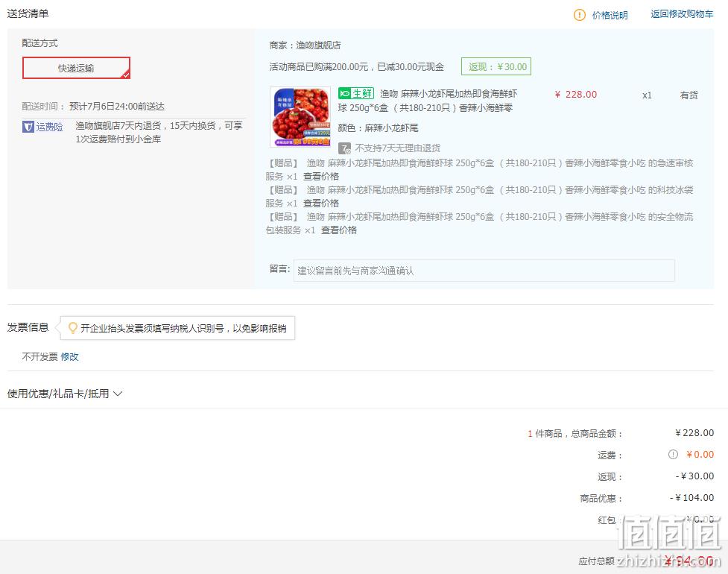Click the 返现 ¥30.00 badge
Screen dimensions: 728x574
point(496,66)
